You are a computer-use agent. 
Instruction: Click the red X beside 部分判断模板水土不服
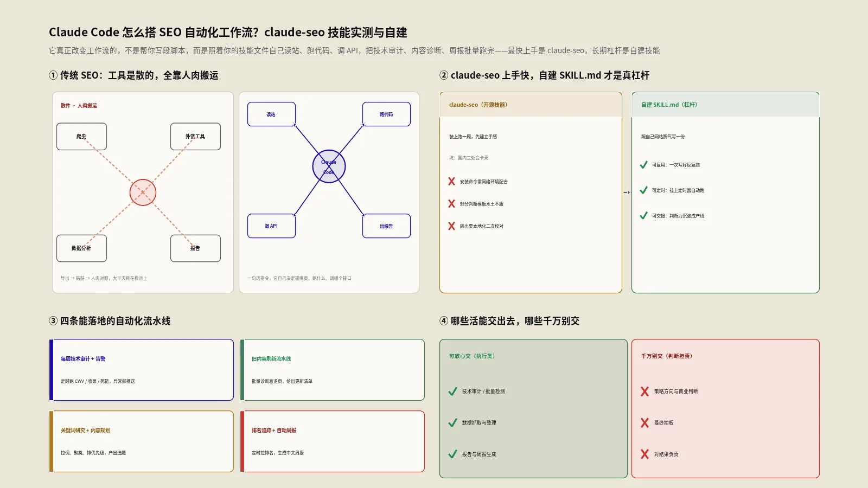click(x=451, y=204)
